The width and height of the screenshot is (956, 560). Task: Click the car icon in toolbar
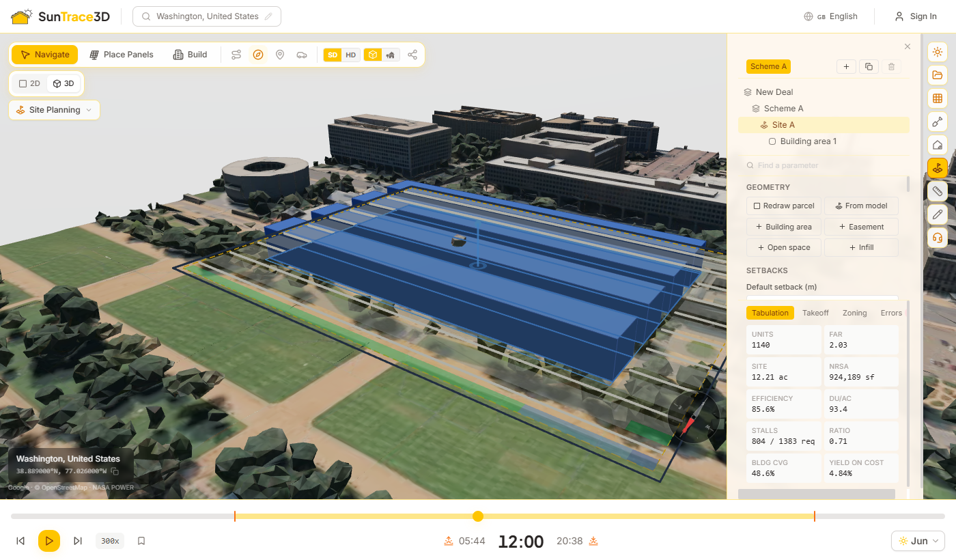(x=302, y=55)
